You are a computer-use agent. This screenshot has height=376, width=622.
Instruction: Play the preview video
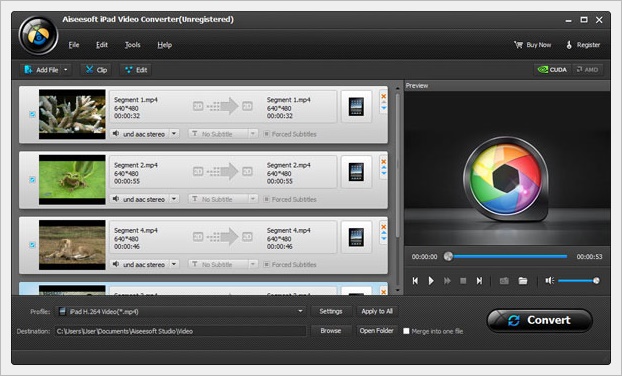coord(431,281)
